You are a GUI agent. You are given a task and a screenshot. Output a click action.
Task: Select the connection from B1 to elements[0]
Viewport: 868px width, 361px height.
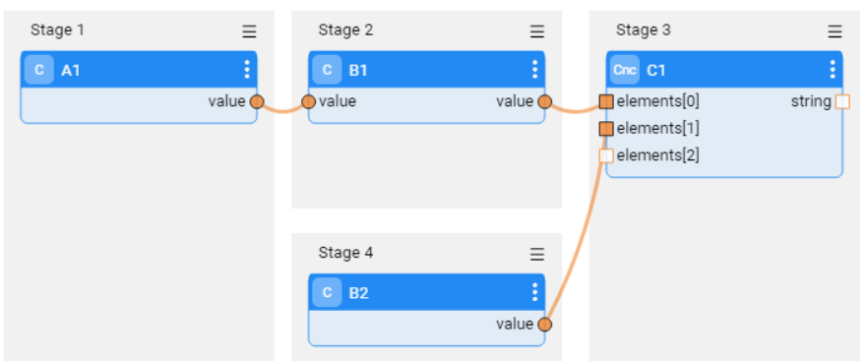point(576,111)
